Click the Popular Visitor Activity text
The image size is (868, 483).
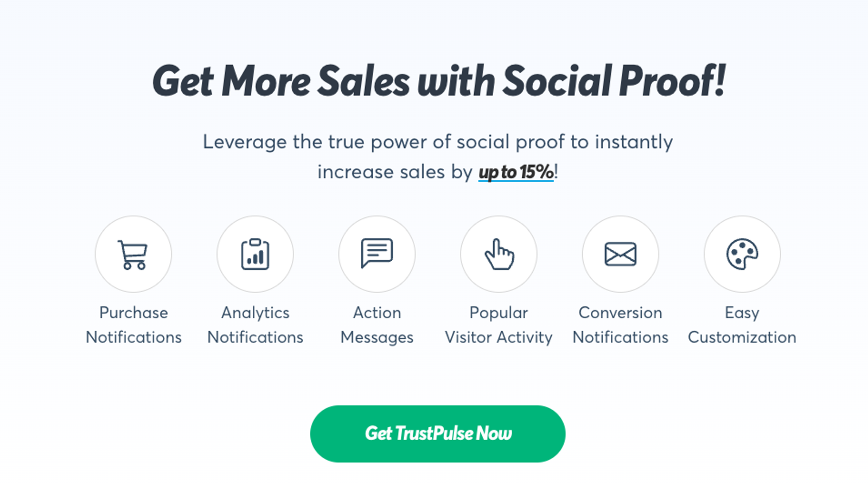click(499, 325)
